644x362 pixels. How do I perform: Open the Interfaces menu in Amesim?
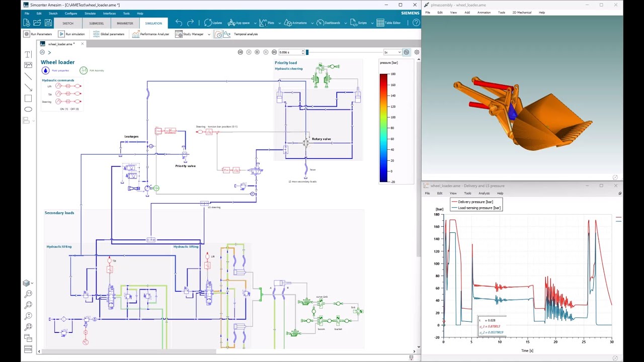click(x=109, y=13)
